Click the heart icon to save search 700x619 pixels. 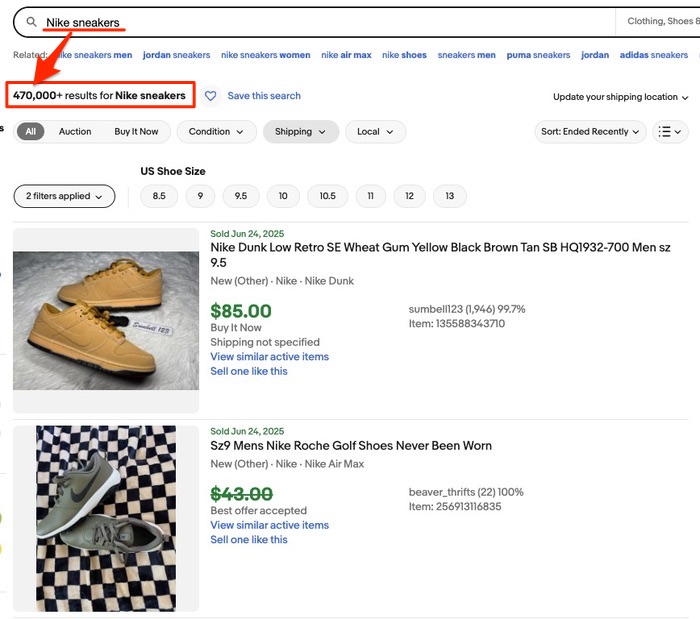point(210,96)
